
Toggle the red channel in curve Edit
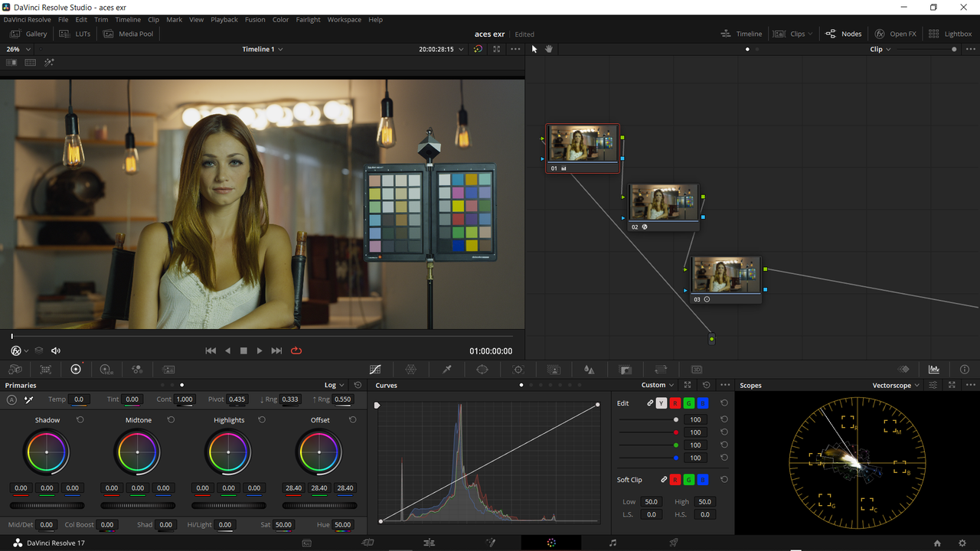point(675,403)
